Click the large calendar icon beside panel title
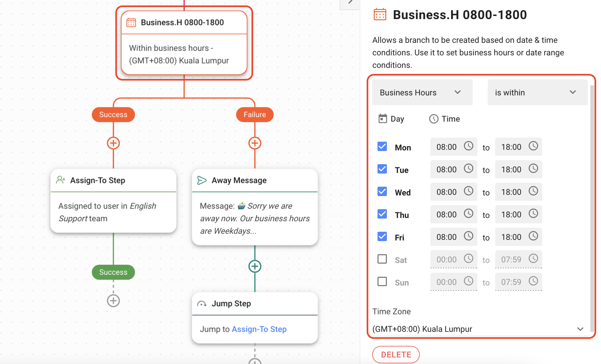The height and width of the screenshot is (364, 601). tap(380, 15)
